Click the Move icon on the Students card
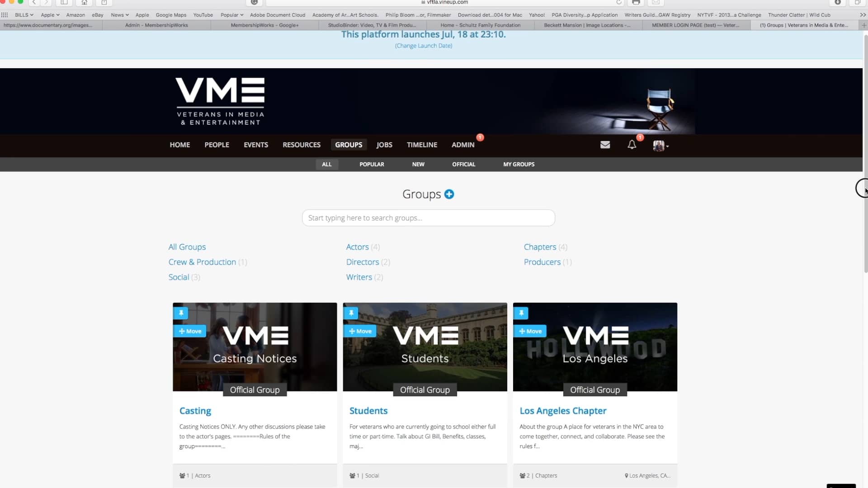 (360, 331)
